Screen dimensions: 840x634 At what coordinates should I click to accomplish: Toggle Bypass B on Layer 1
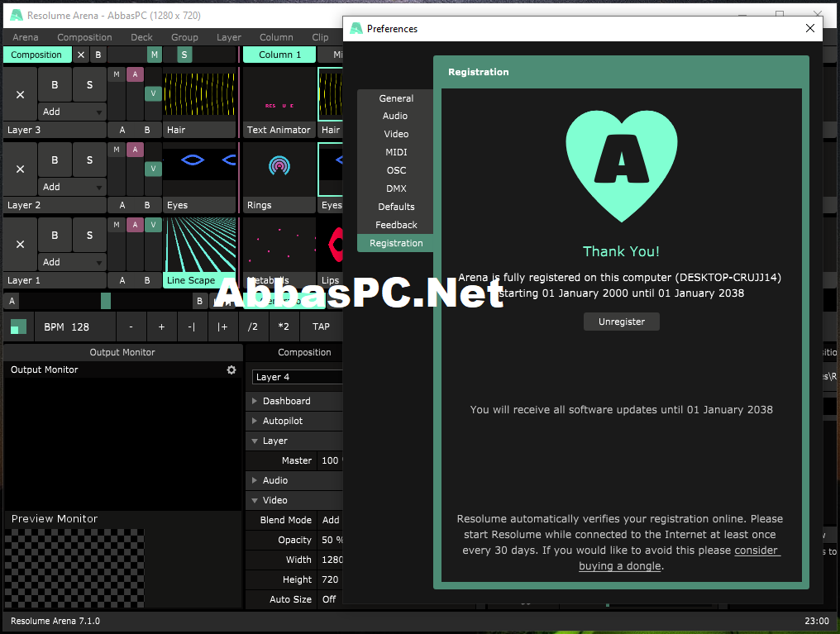pyautogui.click(x=55, y=235)
